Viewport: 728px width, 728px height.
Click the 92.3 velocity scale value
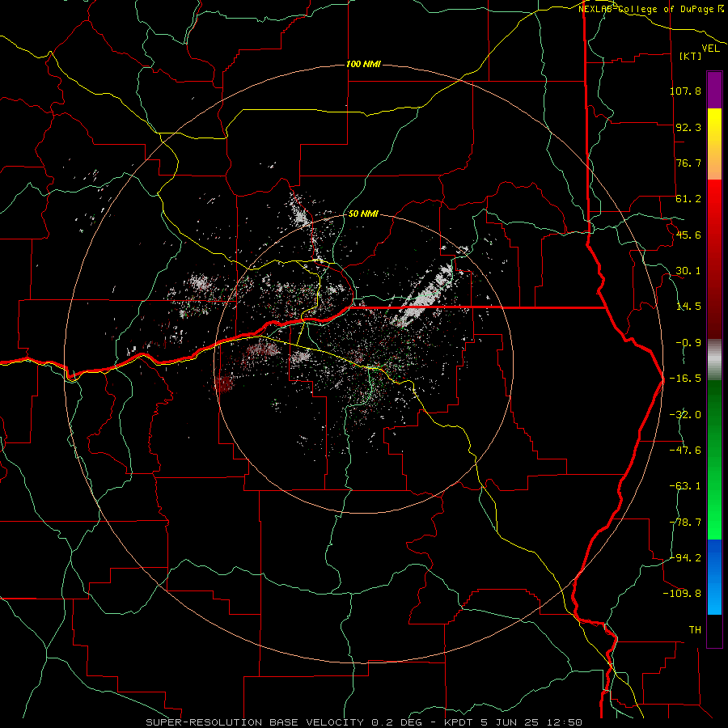click(x=688, y=127)
